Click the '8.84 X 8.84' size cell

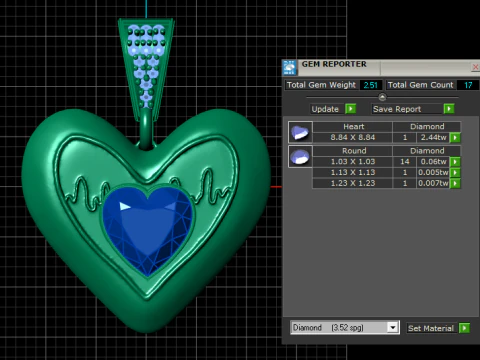353,137
